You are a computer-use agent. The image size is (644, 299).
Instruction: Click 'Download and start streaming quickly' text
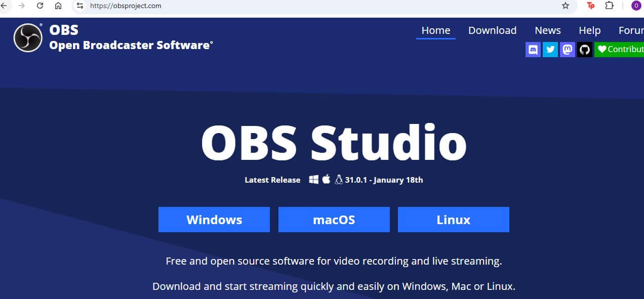pyautogui.click(x=334, y=286)
